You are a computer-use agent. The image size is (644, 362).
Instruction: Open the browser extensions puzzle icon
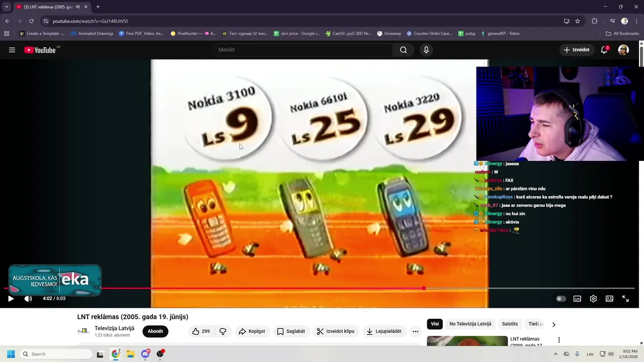594,21
